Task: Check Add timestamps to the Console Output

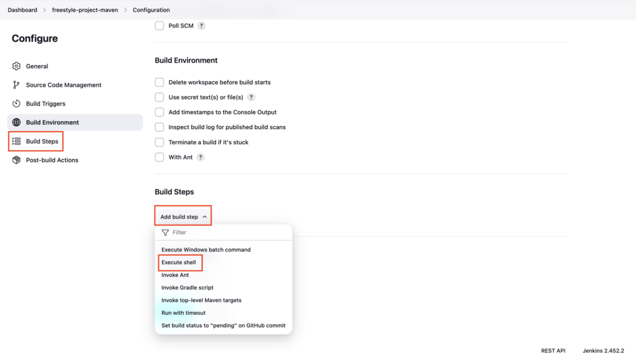Action: tap(160, 112)
